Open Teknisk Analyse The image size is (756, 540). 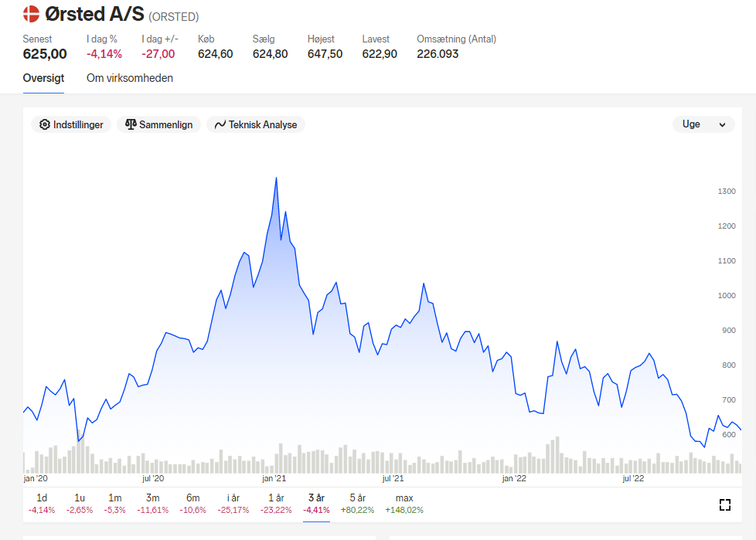coord(256,124)
